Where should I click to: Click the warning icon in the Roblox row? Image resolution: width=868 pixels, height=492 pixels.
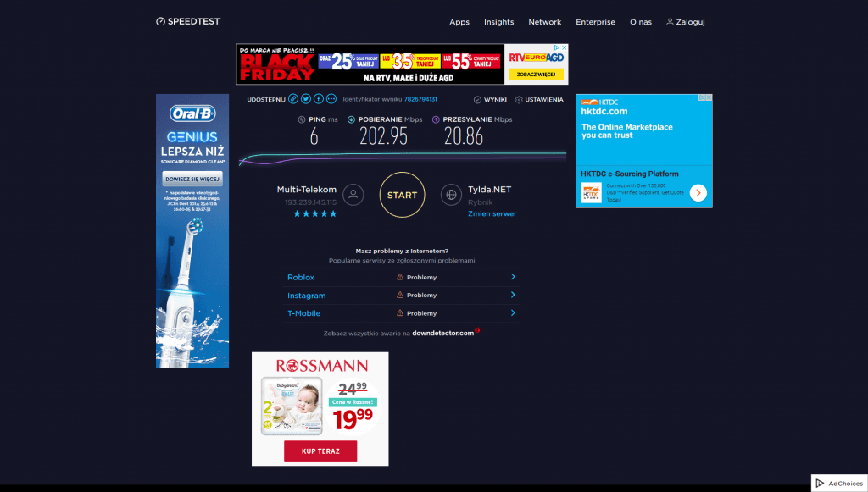click(x=400, y=277)
